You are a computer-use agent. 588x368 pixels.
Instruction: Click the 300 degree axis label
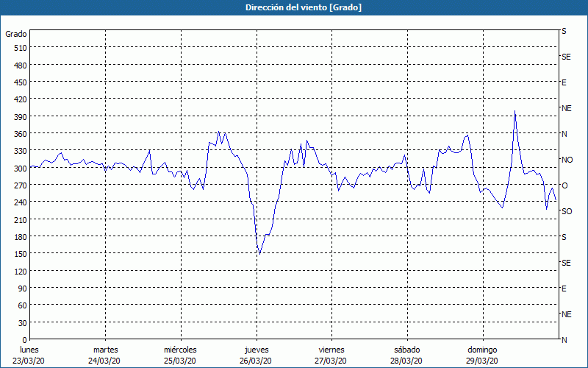pyautogui.click(x=21, y=169)
